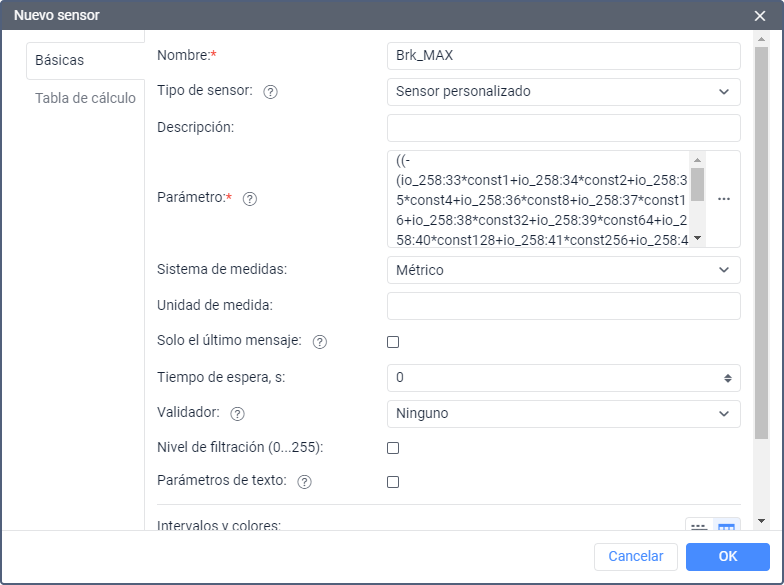Open the parameter options ellipsis button
Viewport: 784px width, 585px height.
[724, 199]
